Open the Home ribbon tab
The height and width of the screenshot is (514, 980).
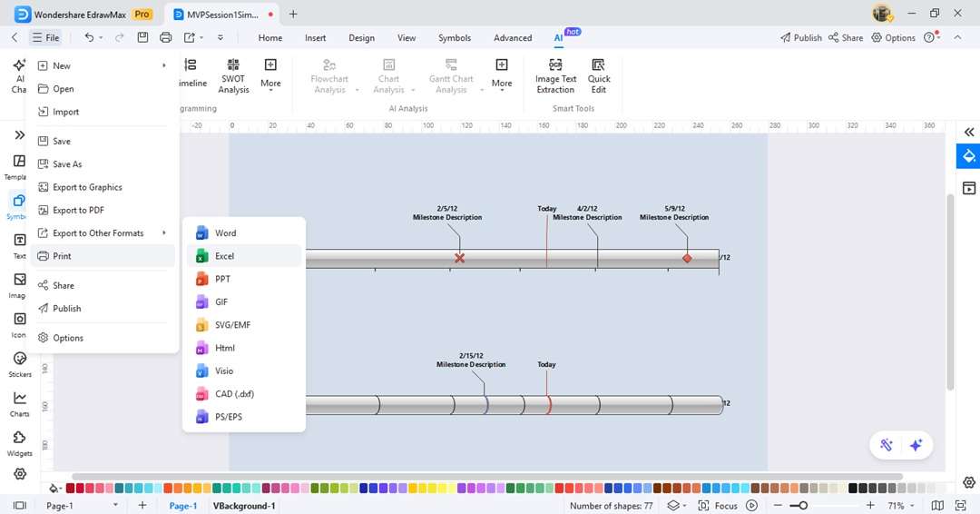[x=270, y=37]
